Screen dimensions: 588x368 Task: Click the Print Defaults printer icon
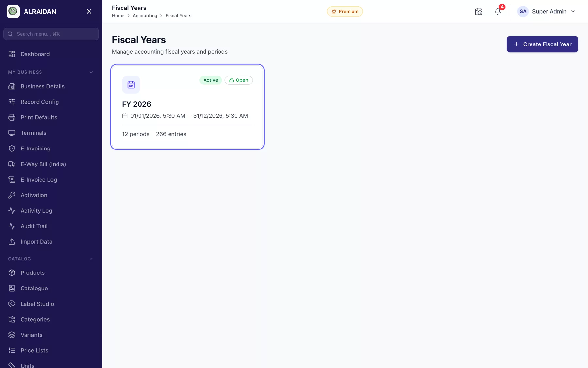point(12,117)
